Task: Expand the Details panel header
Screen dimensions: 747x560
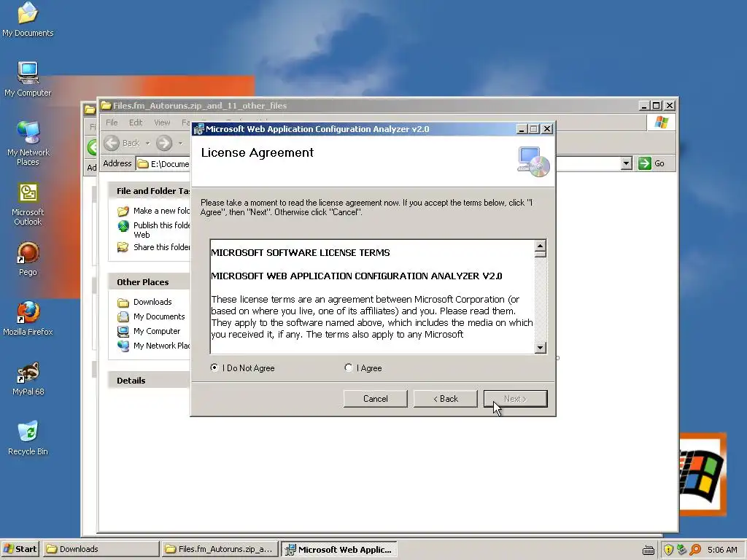Action: pos(149,381)
